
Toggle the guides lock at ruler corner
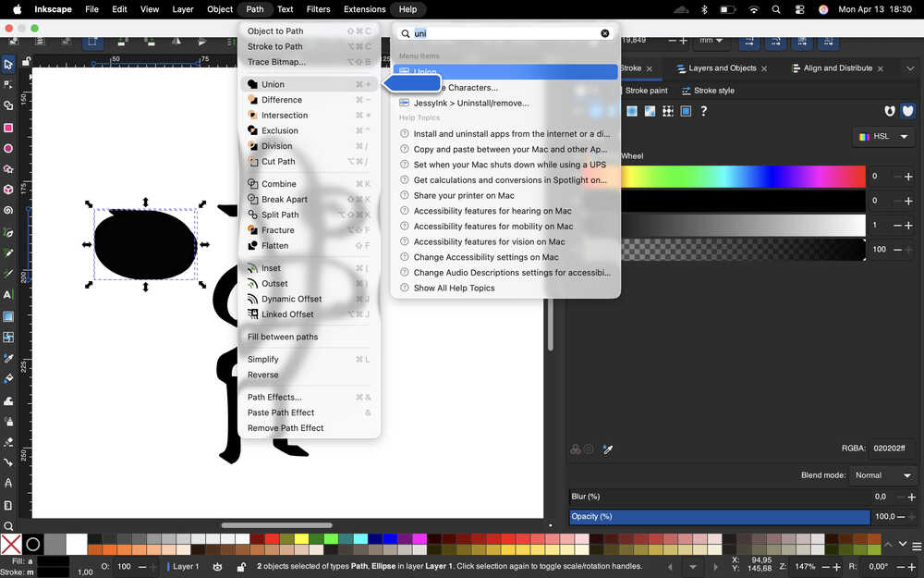26,61
